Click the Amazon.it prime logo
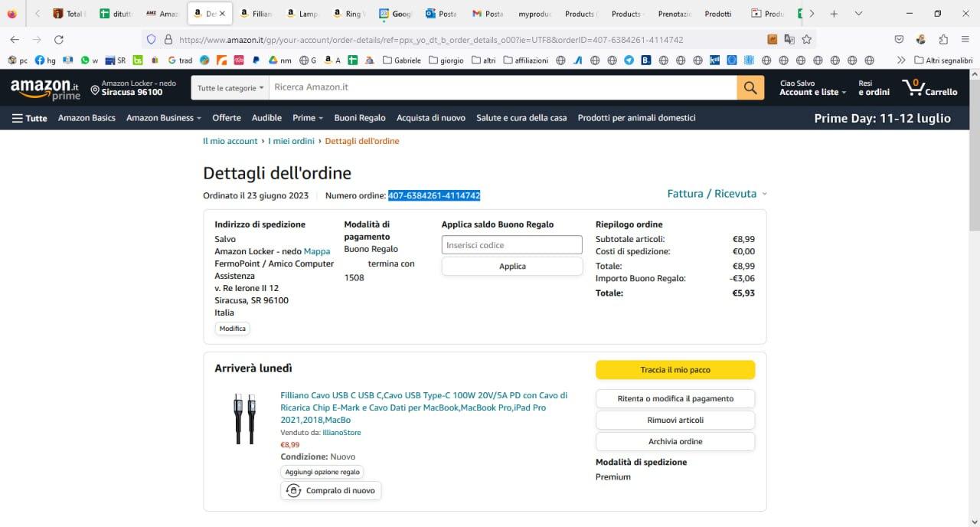Viewport: 980px width, 527px height. click(x=45, y=89)
